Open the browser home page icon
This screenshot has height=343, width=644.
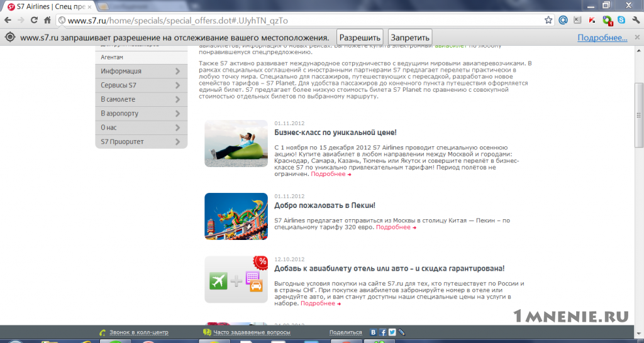click(x=48, y=20)
